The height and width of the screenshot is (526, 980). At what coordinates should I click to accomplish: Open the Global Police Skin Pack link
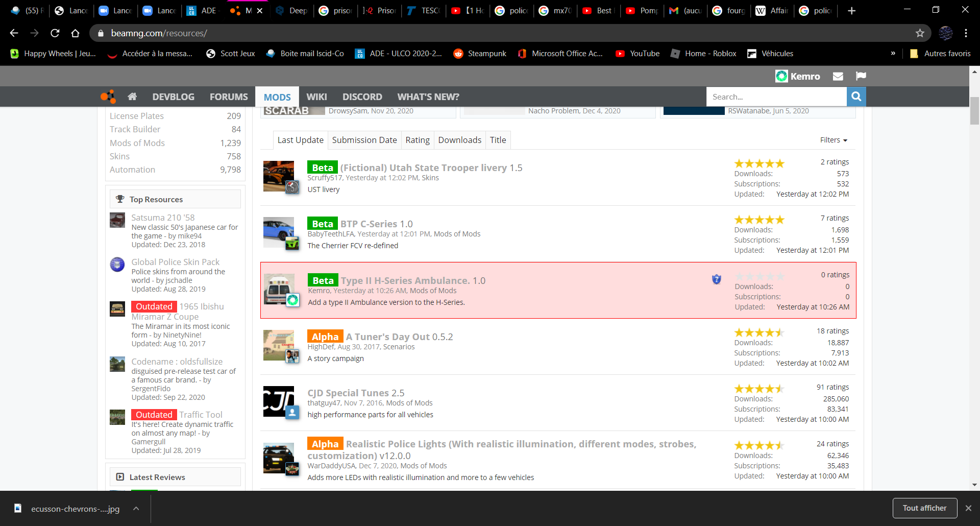(176, 262)
